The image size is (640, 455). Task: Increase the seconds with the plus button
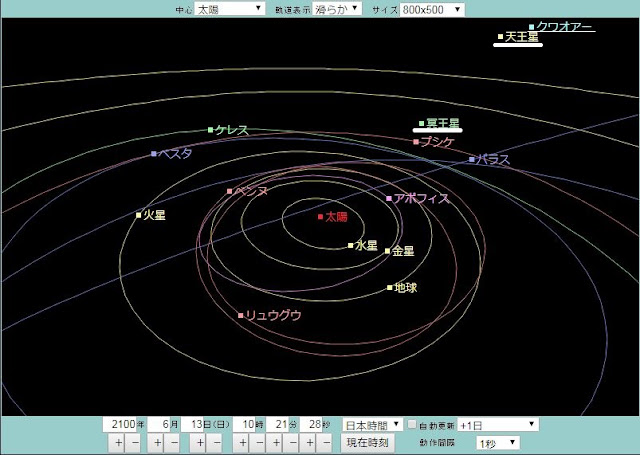click(310, 443)
